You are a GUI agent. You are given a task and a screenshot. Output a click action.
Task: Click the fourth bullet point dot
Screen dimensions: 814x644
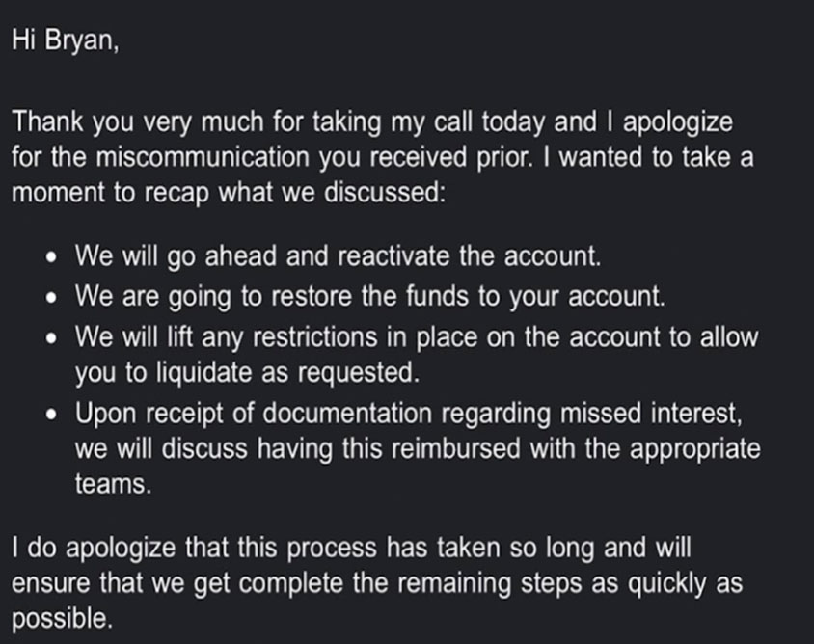pyautogui.click(x=51, y=416)
